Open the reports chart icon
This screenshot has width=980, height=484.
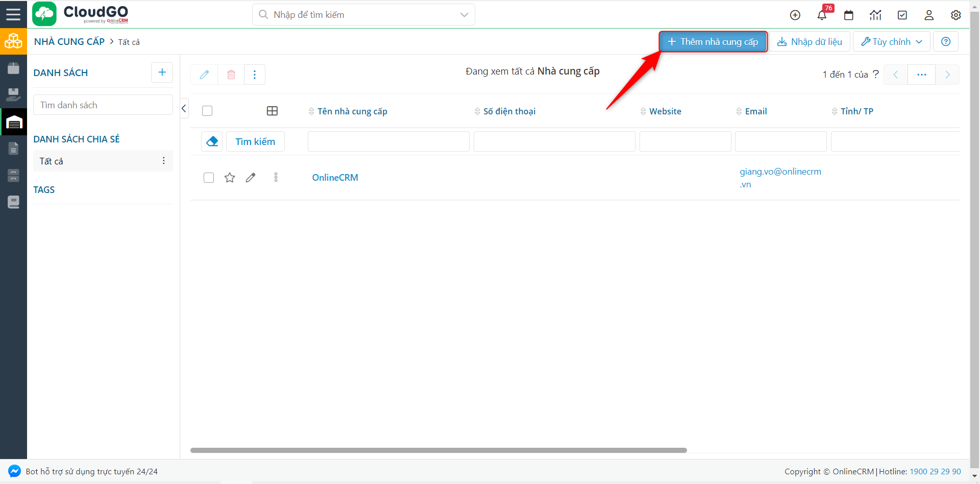pyautogui.click(x=875, y=15)
